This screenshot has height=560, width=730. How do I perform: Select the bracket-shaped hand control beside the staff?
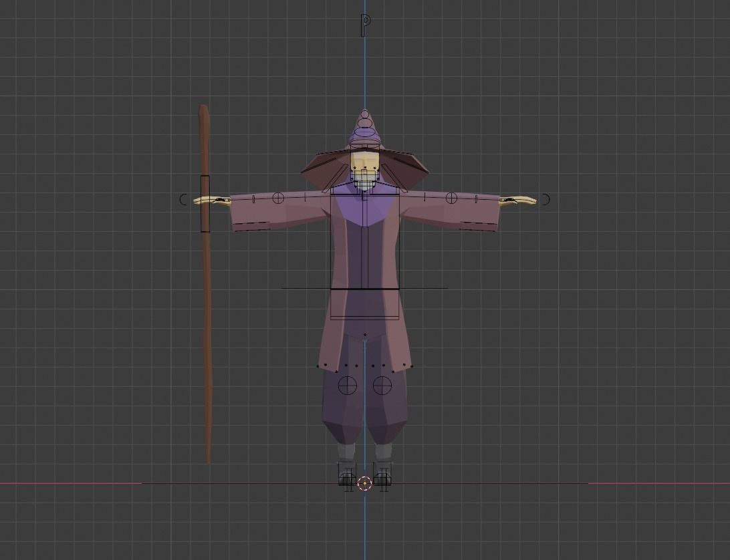[182, 199]
